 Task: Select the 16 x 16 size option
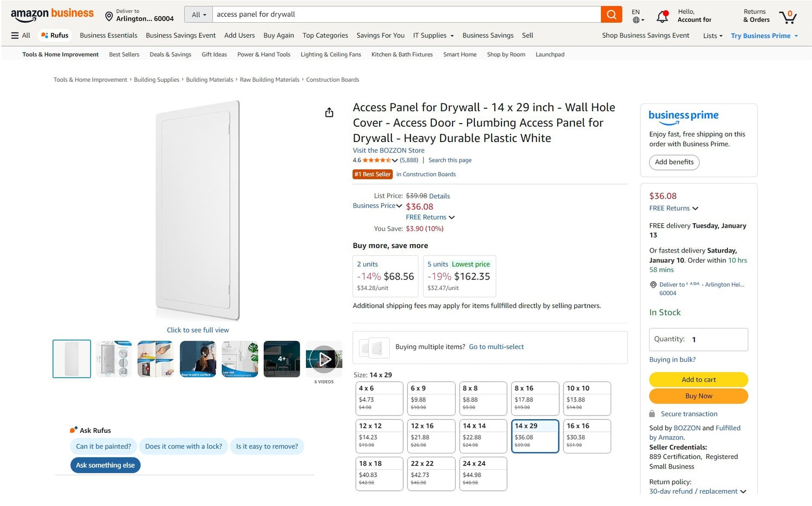click(x=587, y=436)
